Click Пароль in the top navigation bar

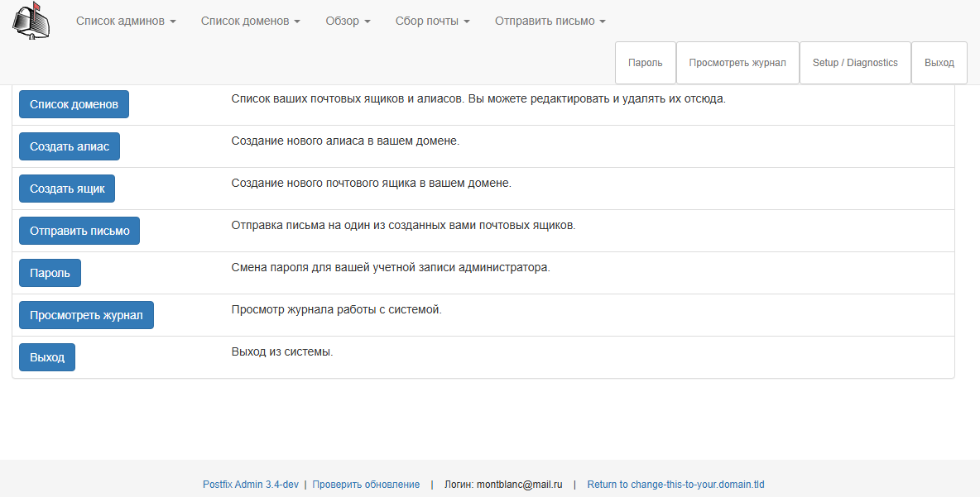645,63
